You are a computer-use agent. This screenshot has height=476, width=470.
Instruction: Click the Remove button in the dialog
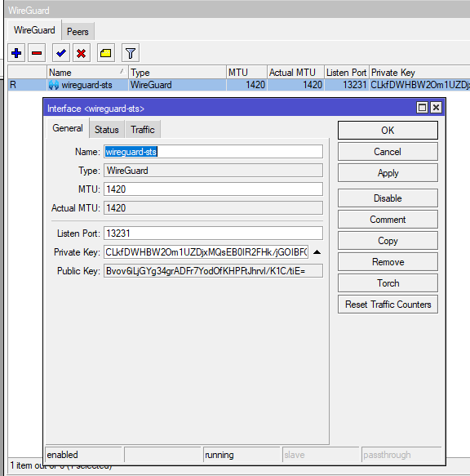pos(388,262)
